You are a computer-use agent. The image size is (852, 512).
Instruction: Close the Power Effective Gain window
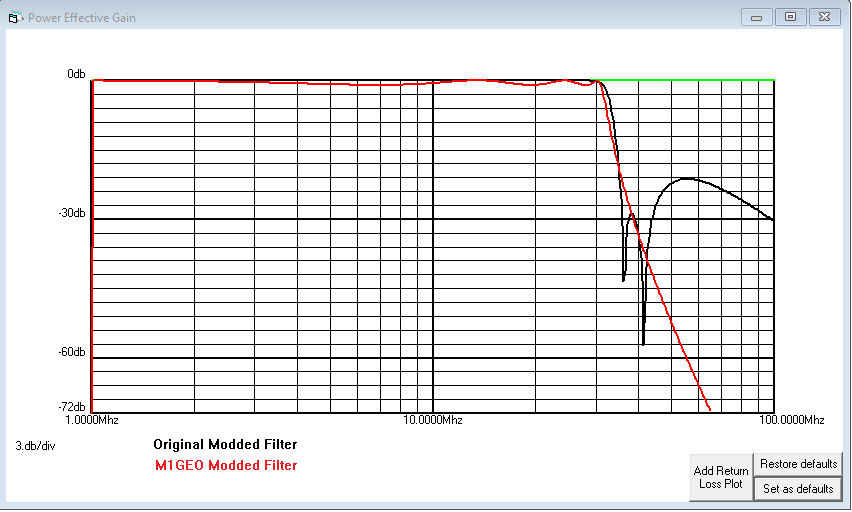[824, 17]
